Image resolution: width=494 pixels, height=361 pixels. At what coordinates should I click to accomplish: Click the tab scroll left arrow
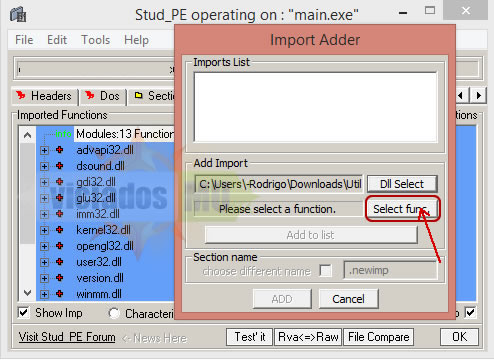[x=462, y=96]
